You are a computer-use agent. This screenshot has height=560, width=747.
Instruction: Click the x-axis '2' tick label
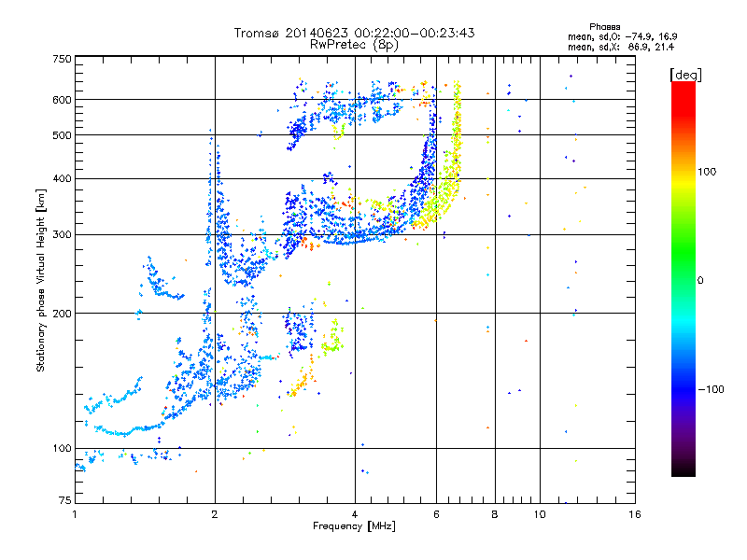tap(215, 514)
